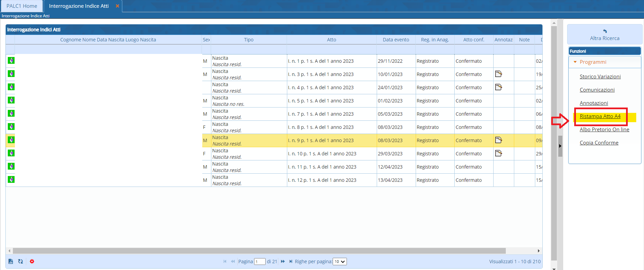Click the Pagina number input field
Viewport: 644px width, 270px height.
pyautogui.click(x=259, y=262)
